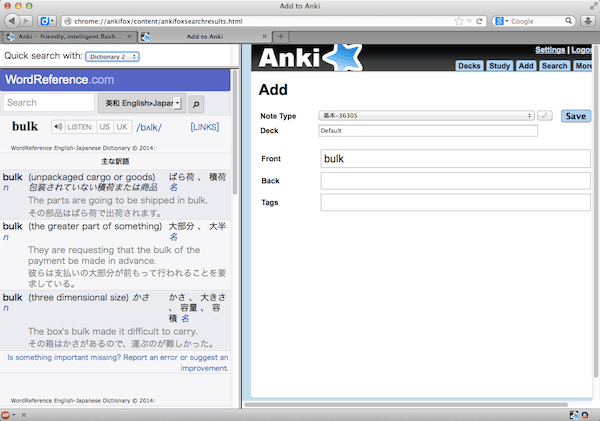Click the Deck field showing Default
This screenshot has width=600, height=421.
428,131
